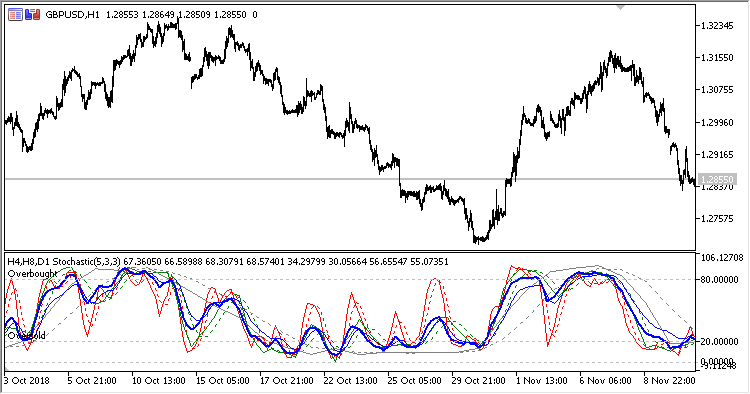Click the chart shift triangle marker at top
Viewport: 750px width, 394px height.
621,8
